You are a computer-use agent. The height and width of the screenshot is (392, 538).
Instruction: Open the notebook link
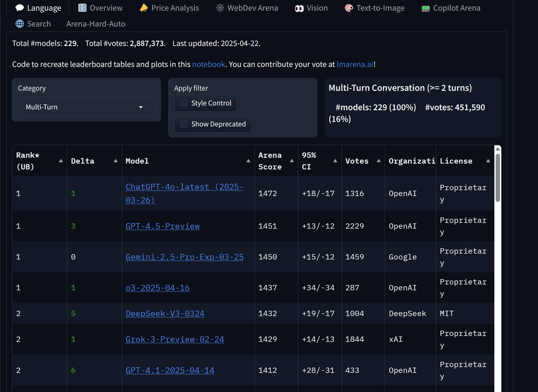(x=209, y=64)
